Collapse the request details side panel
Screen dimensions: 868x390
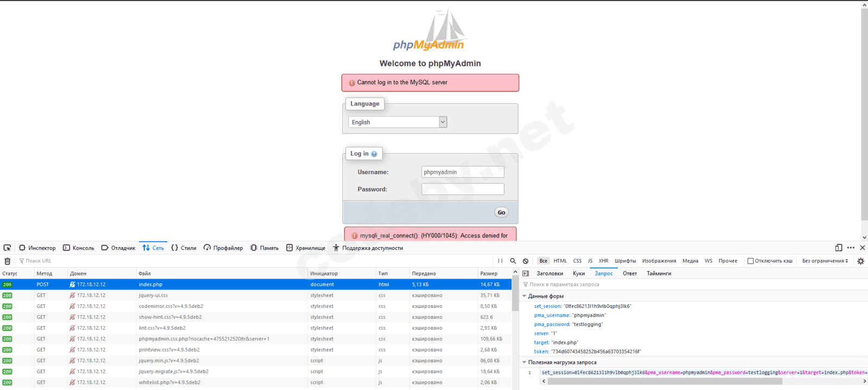pyautogui.click(x=526, y=273)
